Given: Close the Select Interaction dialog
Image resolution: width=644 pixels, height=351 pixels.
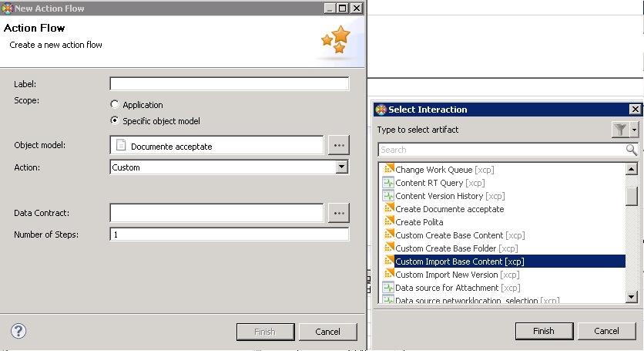Looking at the screenshot, I should coord(635,109).
